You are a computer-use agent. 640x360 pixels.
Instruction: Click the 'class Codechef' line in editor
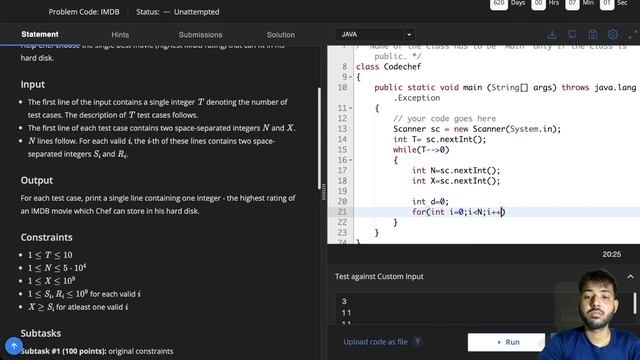[388, 67]
